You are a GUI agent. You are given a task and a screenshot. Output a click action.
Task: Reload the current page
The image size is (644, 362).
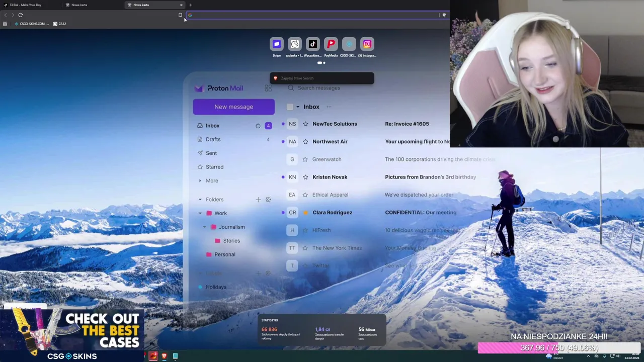(x=21, y=15)
